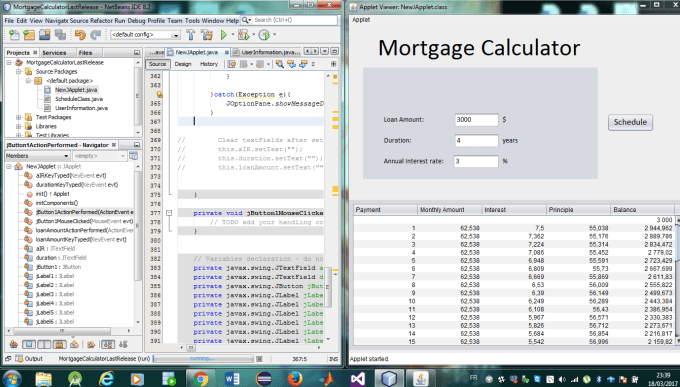This screenshot has height=387, width=680.
Task: Open the Applet menu in Applet Viewer
Action: (x=361, y=20)
